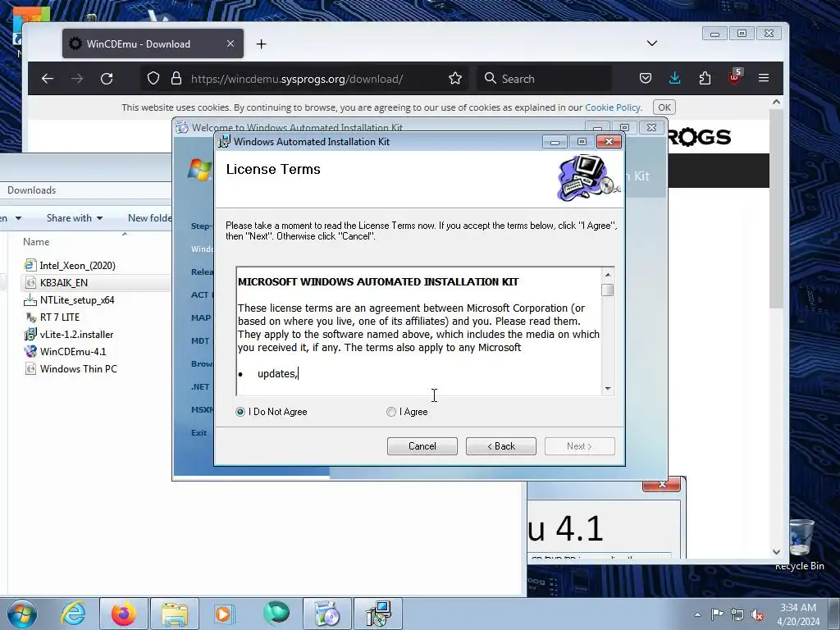Click the site padlock icon
This screenshot has width=840, height=630.
click(176, 79)
